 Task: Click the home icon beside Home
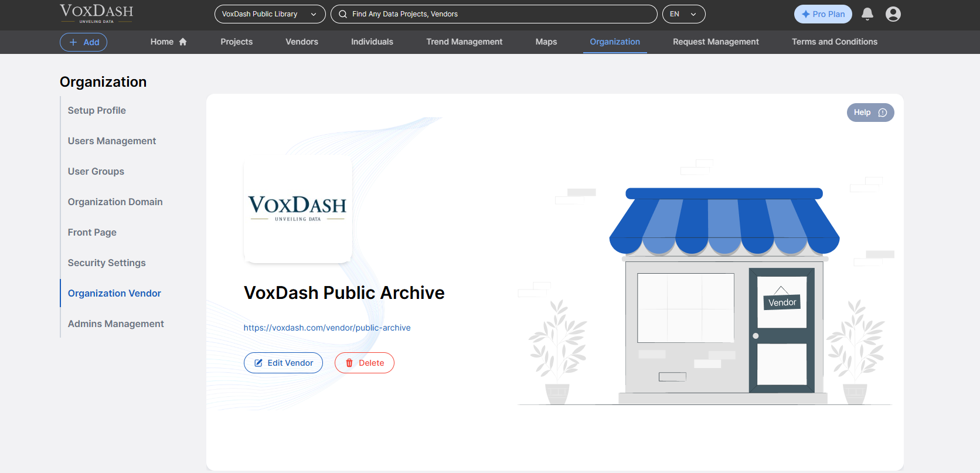click(x=183, y=42)
